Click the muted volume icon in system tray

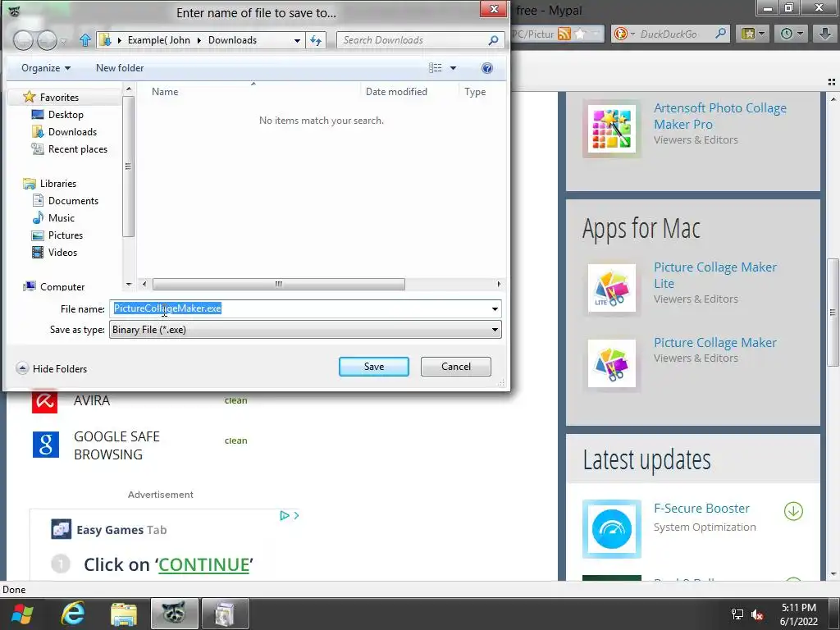757,614
